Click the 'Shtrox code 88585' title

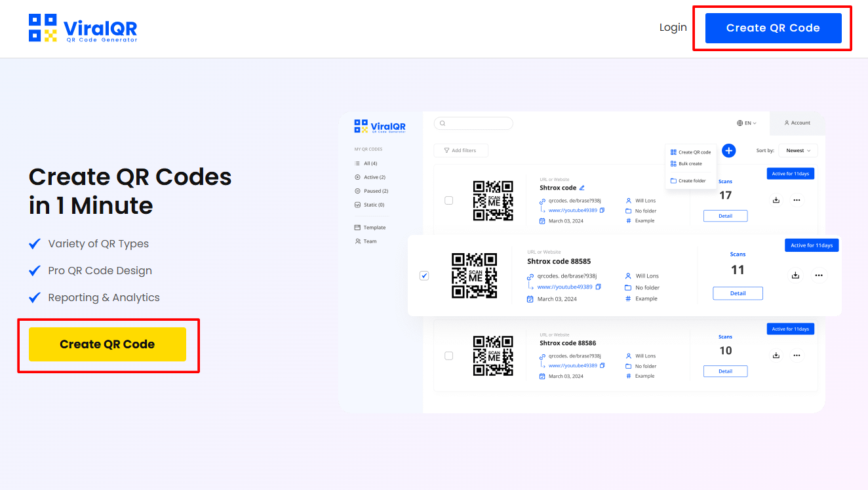click(x=559, y=261)
